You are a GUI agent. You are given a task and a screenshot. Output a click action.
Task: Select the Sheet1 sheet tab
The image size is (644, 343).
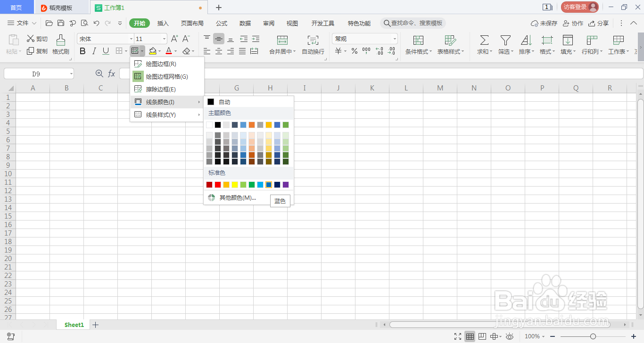click(74, 325)
